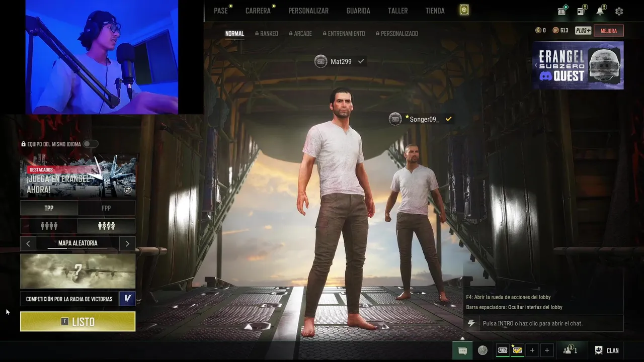
Task: Open the win streak V icon
Action: (x=127, y=299)
